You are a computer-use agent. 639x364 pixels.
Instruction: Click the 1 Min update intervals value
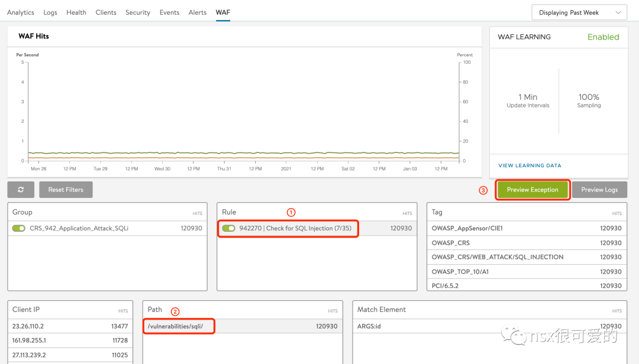[x=528, y=97]
